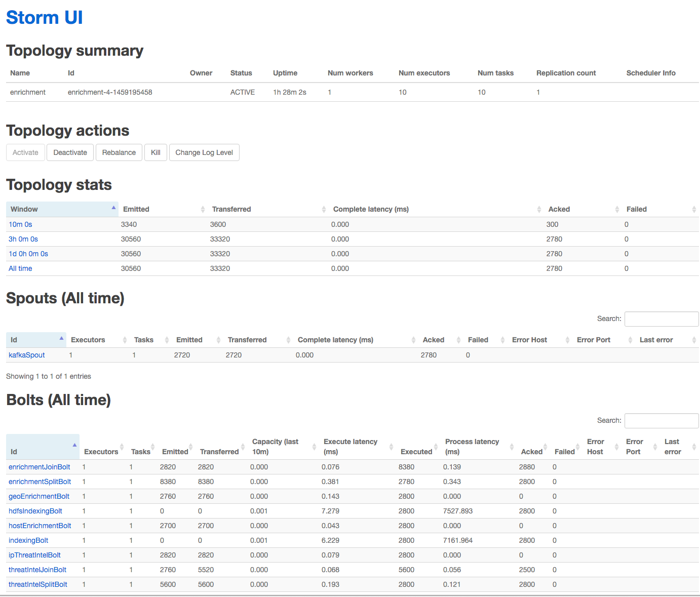Open the Storm UI home page
Viewport: 700px width, 597px height.
tap(44, 17)
